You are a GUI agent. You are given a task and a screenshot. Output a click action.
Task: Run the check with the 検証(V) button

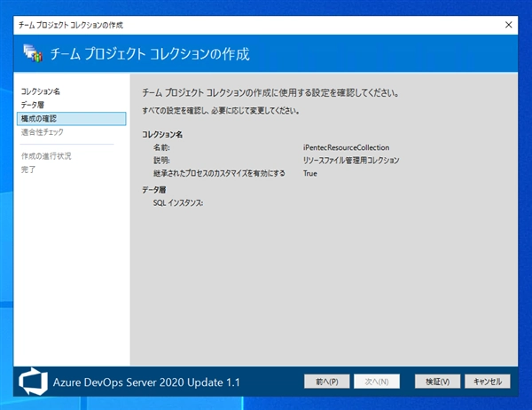pos(437,382)
